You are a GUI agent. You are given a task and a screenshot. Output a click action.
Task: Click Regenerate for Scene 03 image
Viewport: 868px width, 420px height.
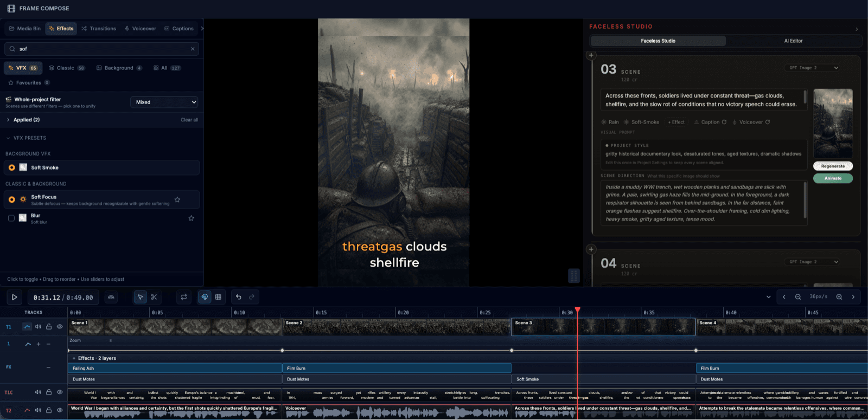coord(833,166)
